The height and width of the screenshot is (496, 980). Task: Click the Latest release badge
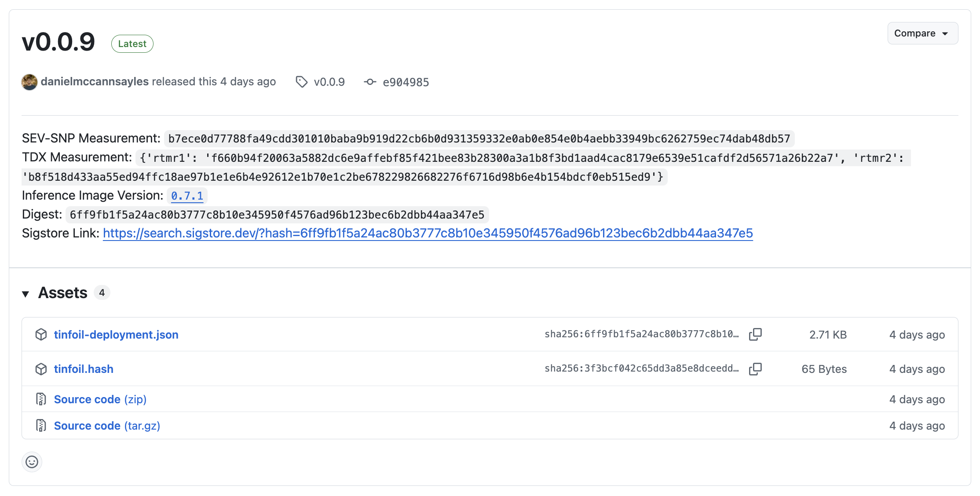(x=132, y=43)
